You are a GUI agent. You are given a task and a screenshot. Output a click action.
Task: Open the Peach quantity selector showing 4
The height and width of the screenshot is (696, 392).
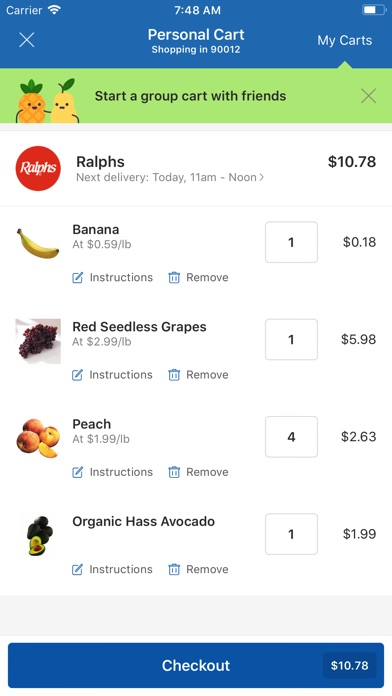[291, 437]
